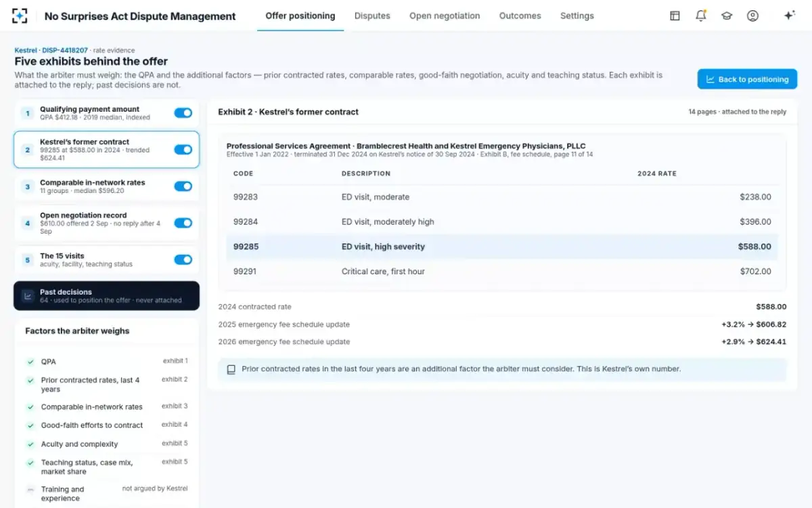Click the 14 pages attached to reply note
Screen dimensions: 812x508
738,112
